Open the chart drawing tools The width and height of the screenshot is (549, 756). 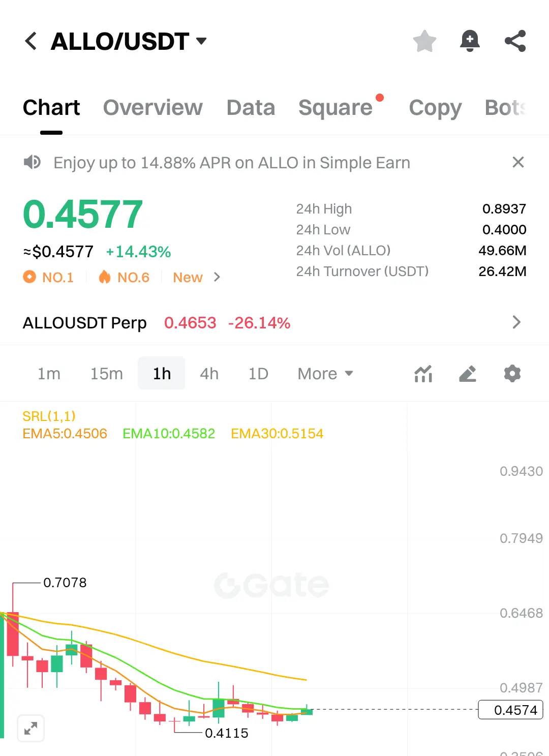pyautogui.click(x=468, y=374)
